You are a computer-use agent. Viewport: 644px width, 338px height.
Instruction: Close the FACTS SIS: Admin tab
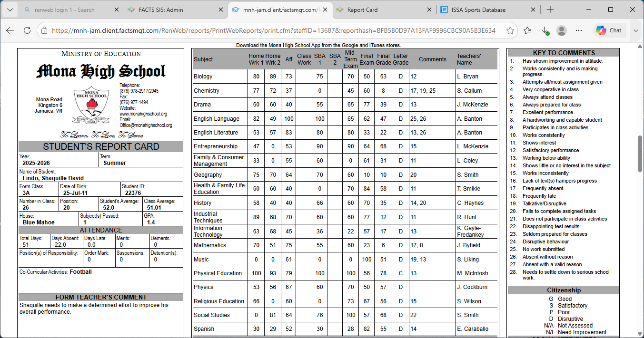pos(220,10)
